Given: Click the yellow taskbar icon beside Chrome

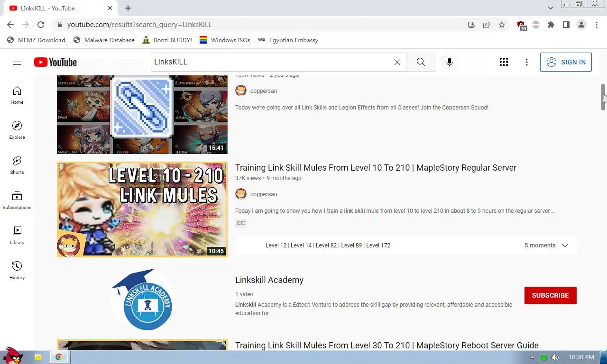Looking at the screenshot, I should click(38, 357).
